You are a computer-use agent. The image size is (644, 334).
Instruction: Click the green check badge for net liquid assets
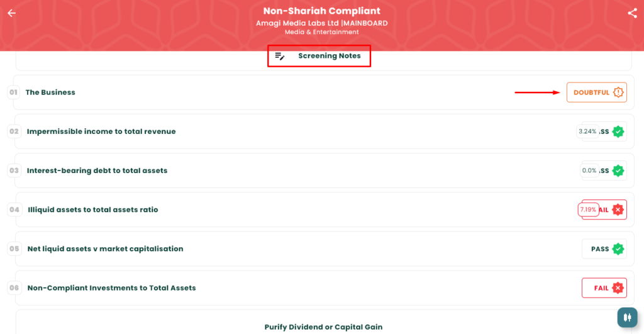coord(618,248)
